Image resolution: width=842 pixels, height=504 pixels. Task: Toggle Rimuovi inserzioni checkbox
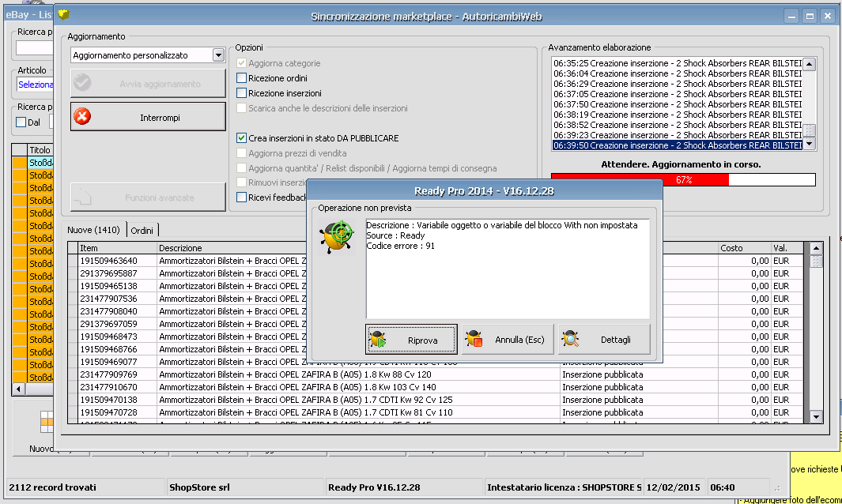[x=242, y=182]
